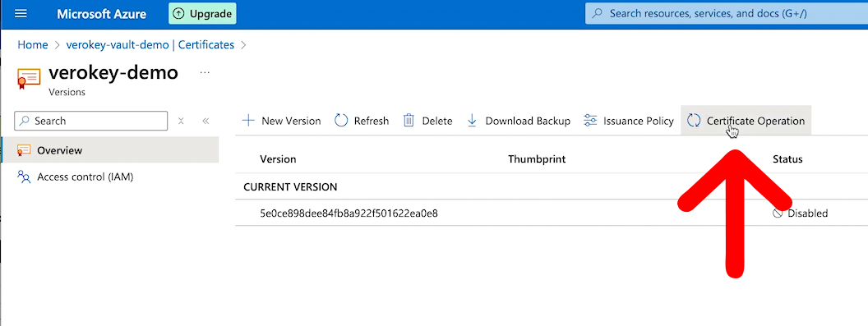Screen dimensions: 868x326
Task: Sort by the Thumbprint column header
Action: point(537,159)
